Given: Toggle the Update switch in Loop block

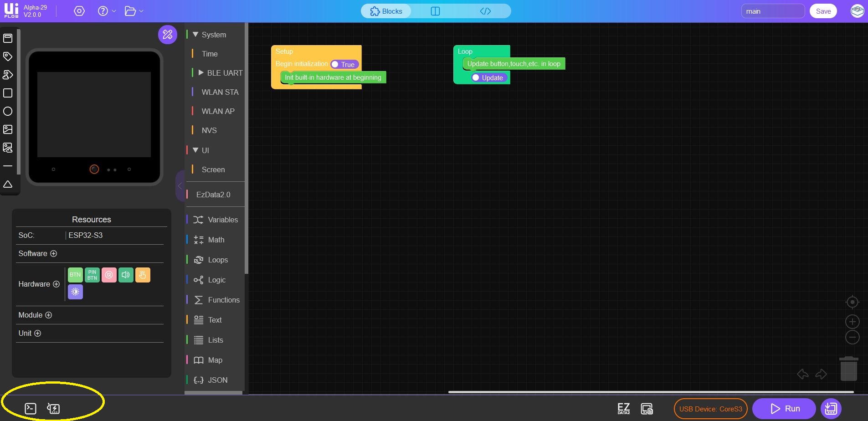Looking at the screenshot, I should [488, 78].
